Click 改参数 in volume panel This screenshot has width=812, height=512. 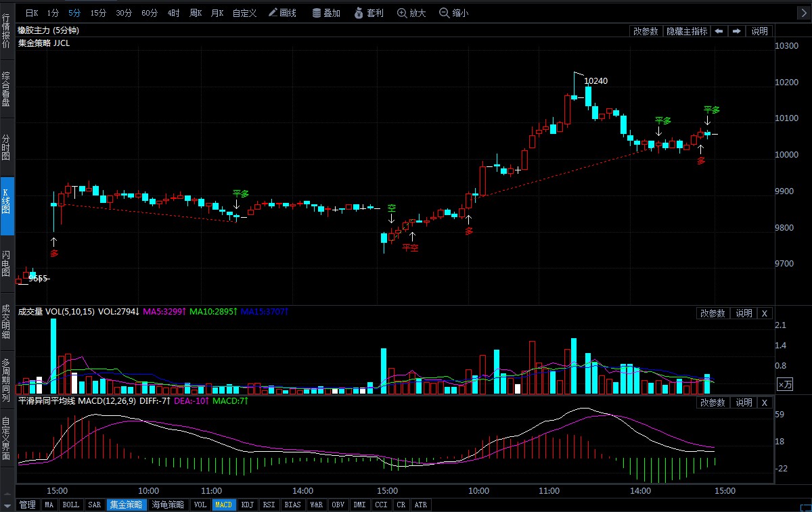click(713, 313)
